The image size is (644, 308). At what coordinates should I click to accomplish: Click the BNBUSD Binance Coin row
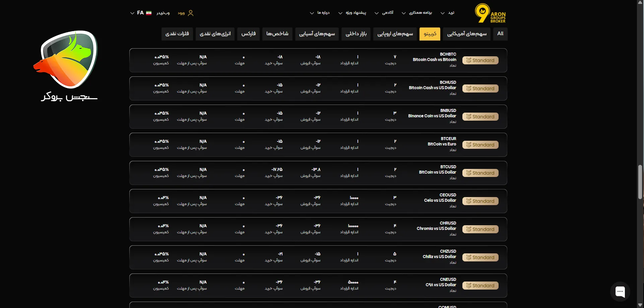[x=432, y=116]
